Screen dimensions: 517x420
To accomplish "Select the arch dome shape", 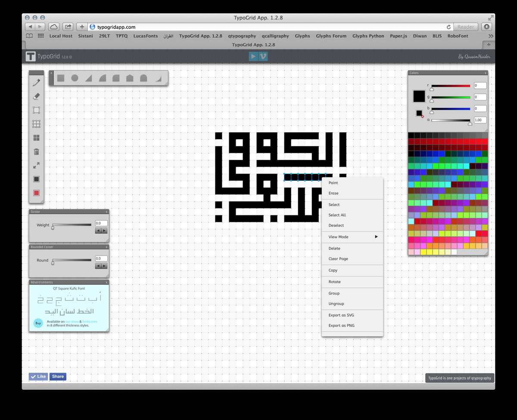I will [143, 78].
